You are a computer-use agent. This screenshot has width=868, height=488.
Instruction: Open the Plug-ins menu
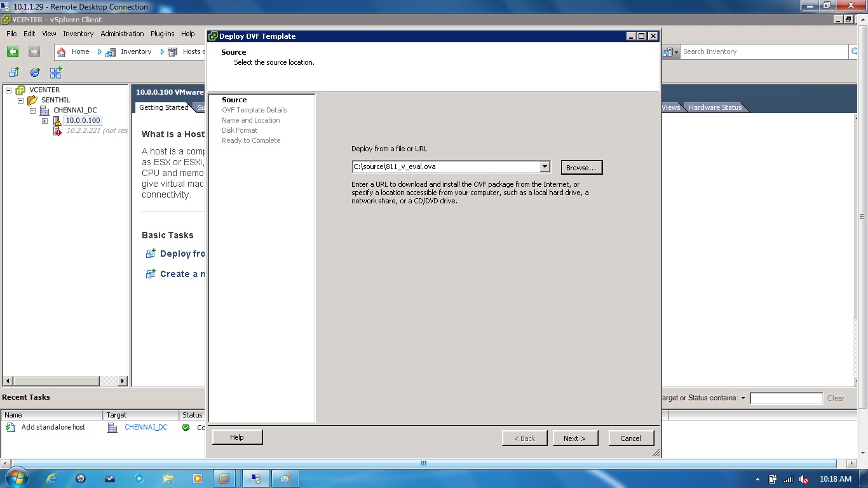(x=162, y=34)
